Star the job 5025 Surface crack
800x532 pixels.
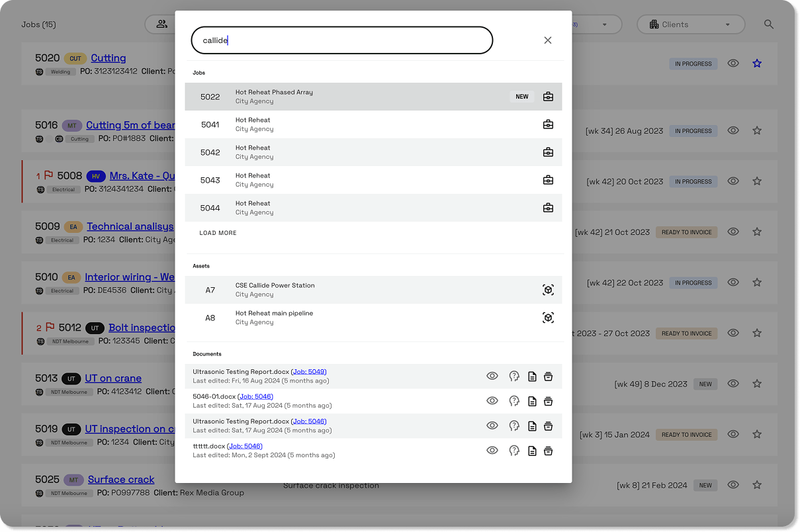tap(756, 484)
